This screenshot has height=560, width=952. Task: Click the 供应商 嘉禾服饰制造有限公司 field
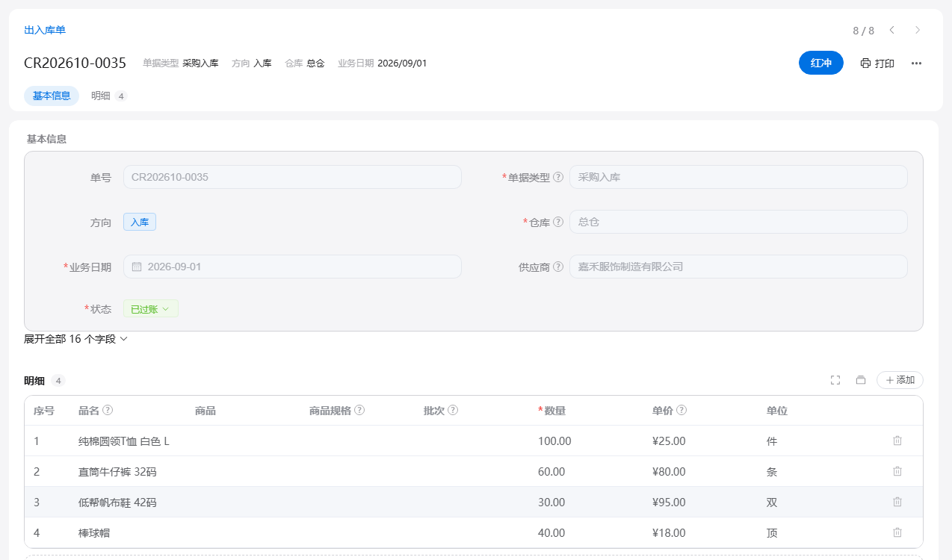(738, 267)
